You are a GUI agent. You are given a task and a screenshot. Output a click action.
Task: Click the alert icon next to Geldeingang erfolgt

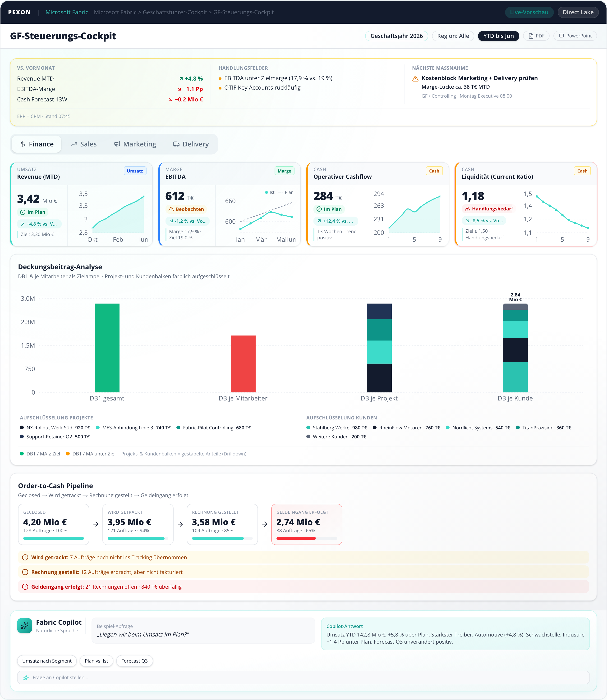pyautogui.click(x=25, y=586)
